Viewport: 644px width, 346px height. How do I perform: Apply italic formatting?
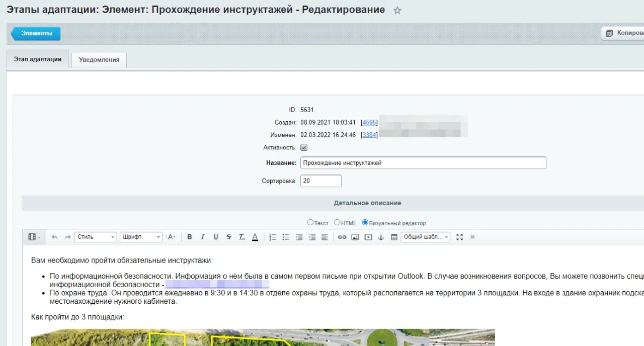203,237
